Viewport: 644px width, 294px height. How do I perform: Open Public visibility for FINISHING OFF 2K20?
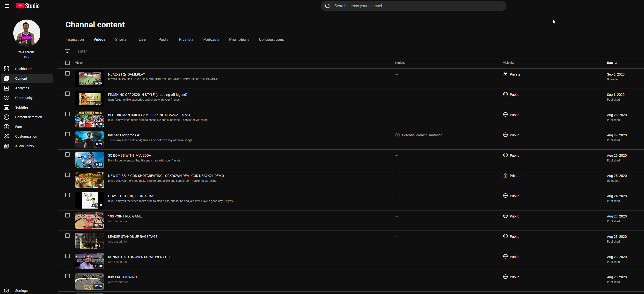pos(511,95)
